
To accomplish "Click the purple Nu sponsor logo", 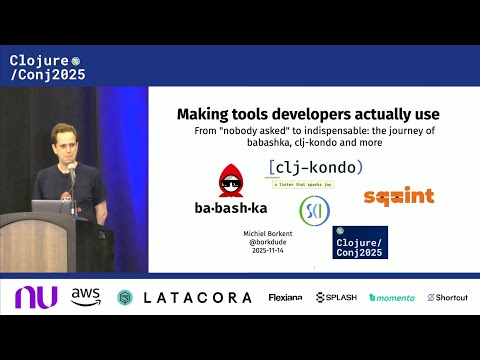I will tap(36, 297).
